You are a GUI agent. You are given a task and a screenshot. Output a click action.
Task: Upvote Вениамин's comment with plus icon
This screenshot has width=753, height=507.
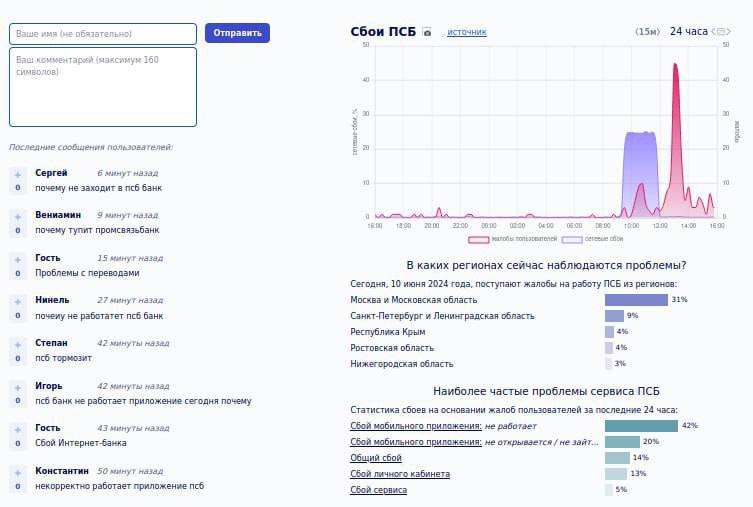[18, 217]
